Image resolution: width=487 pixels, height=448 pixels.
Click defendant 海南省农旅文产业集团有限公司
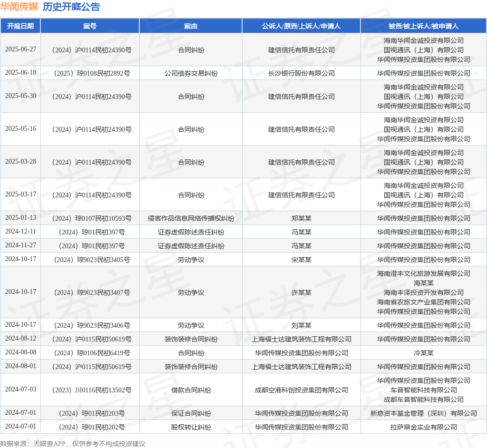coord(424,302)
